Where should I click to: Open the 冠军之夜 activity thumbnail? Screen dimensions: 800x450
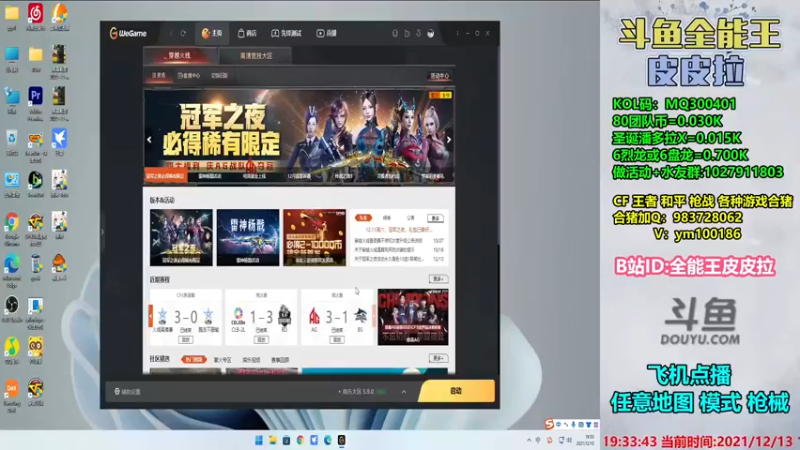click(181, 237)
